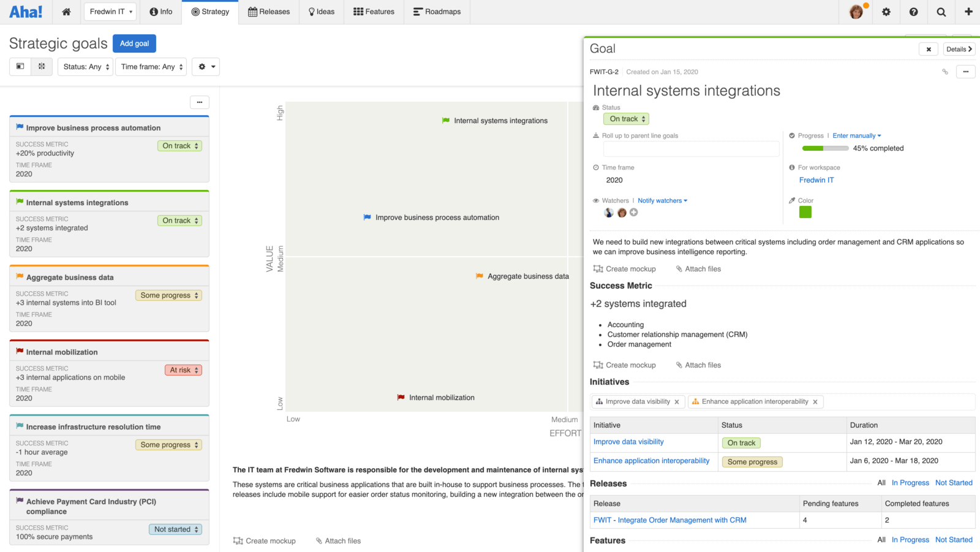Open goal panel On track status dropdown
The width and height of the screenshot is (980, 552).
click(x=627, y=119)
